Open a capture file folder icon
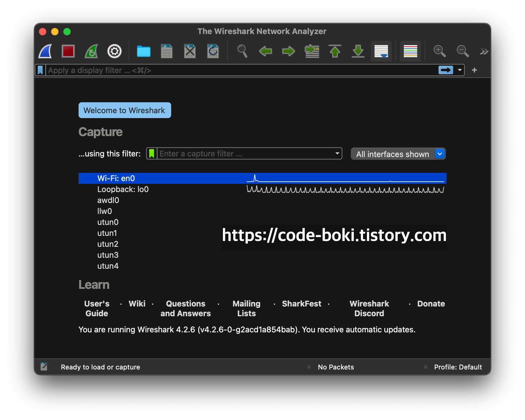The height and width of the screenshot is (420, 525). [144, 51]
